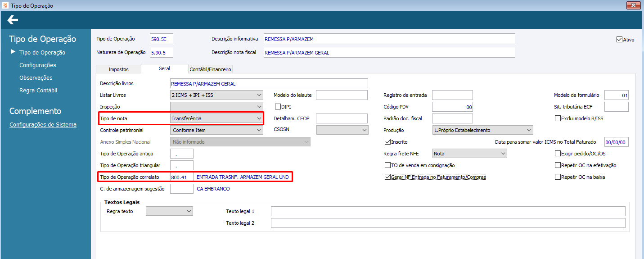The width and height of the screenshot is (644, 259).
Task: Click the Tipo de Operação code field
Action: [x=162, y=39]
